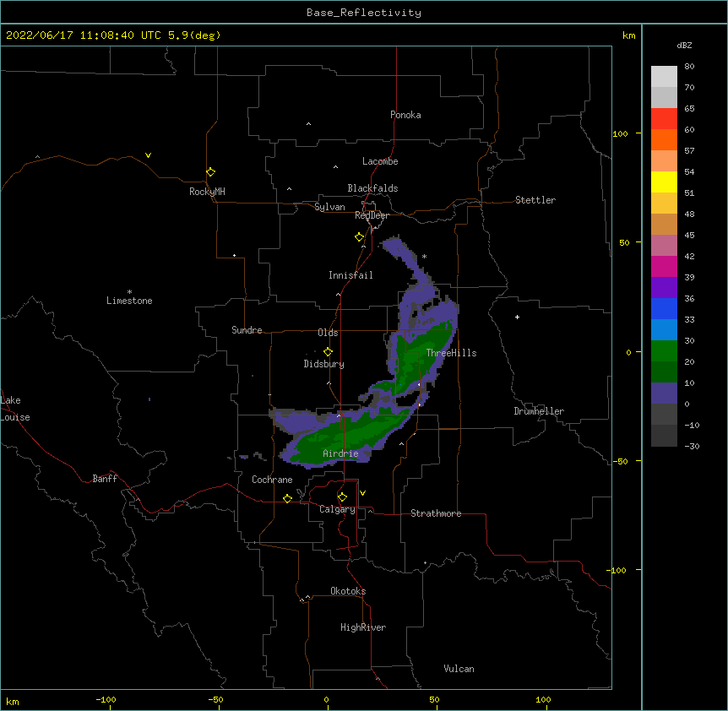This screenshot has width=728, height=711.
Task: Click the yellow V marker in northwest
Action: click(x=148, y=155)
